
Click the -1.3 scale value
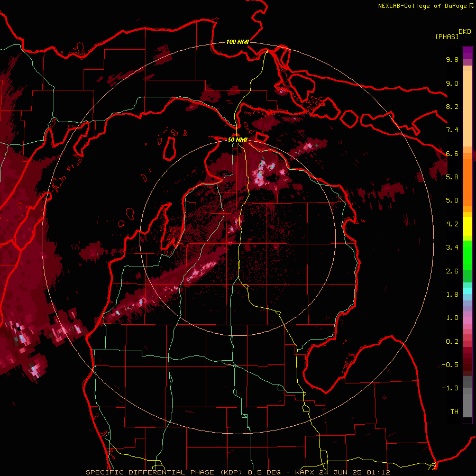tap(450, 388)
